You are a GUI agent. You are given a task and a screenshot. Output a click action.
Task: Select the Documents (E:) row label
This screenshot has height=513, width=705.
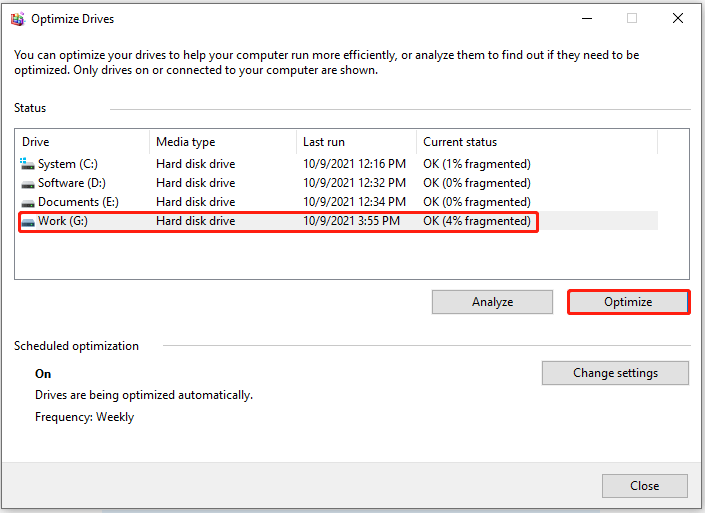pyautogui.click(x=78, y=202)
